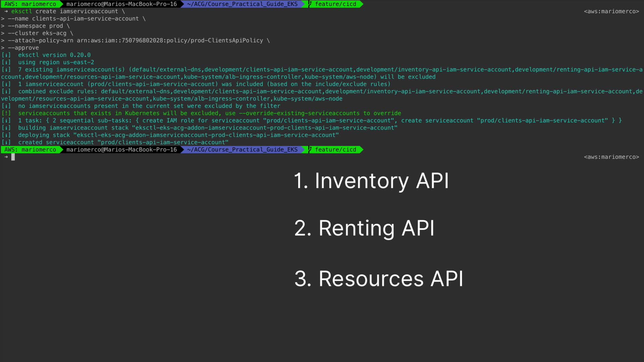Click the "2. Renting API" overlay text
This screenshot has height=362, width=644.
[364, 229]
